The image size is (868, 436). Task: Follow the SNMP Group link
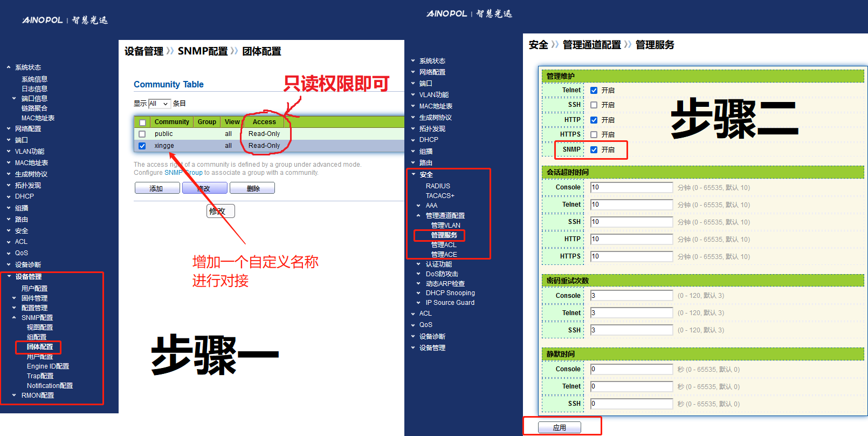pos(183,173)
